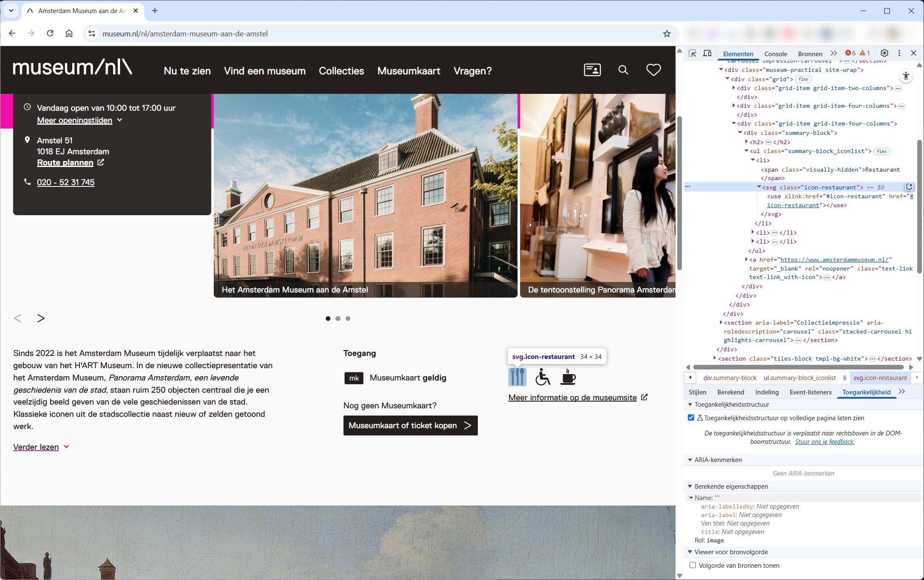This screenshot has height=580, width=924.
Task: Open Meer informatie op de museumsite link
Action: (x=578, y=397)
